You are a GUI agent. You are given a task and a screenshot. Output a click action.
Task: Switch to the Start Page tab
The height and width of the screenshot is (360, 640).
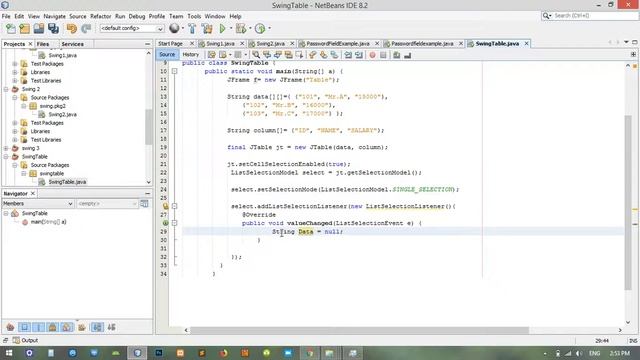pyautogui.click(x=171, y=43)
